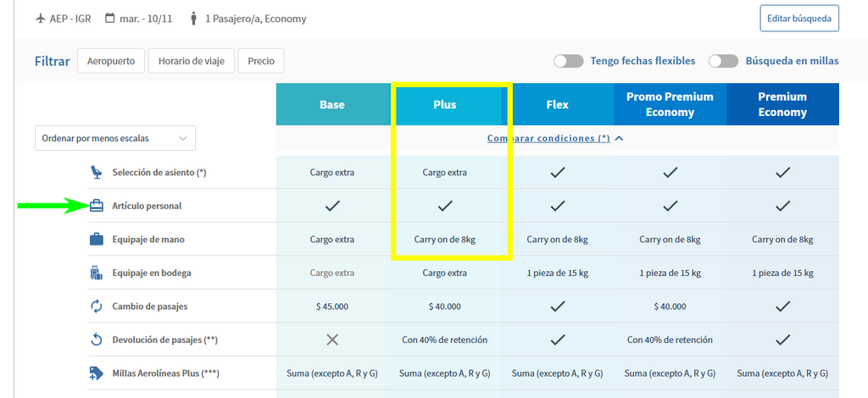Click the briefcase icon for Artículo personal
This screenshot has width=868, height=398.
[x=97, y=206]
